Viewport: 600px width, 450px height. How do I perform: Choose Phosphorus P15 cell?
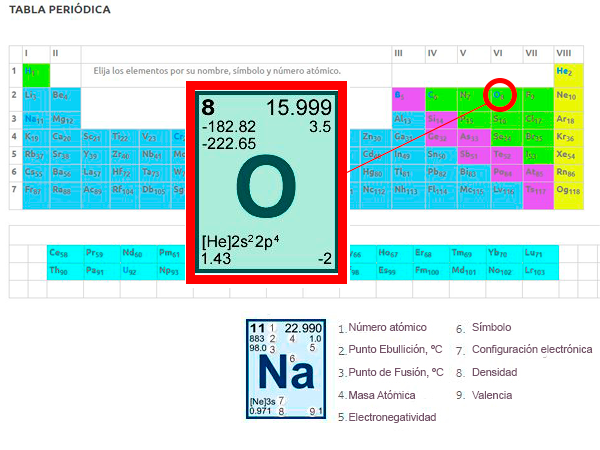[x=474, y=120]
